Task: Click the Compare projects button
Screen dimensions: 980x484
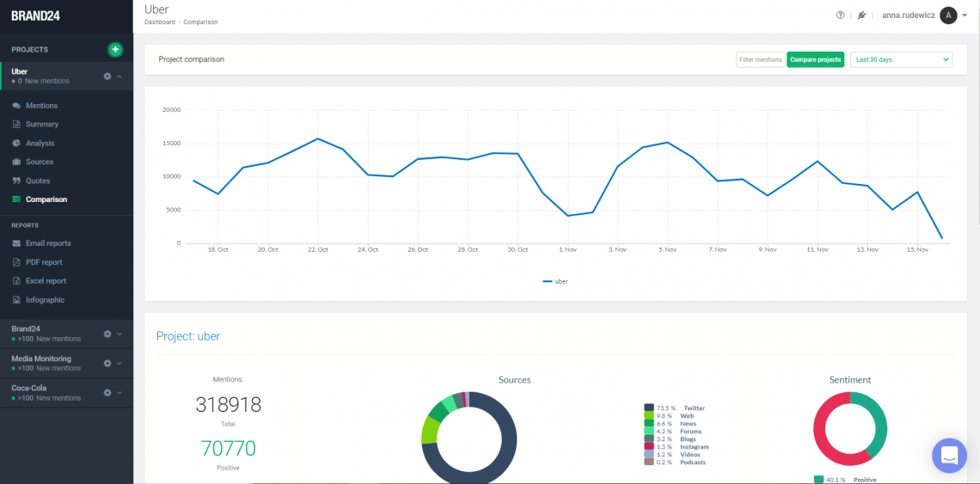Action: 815,59
